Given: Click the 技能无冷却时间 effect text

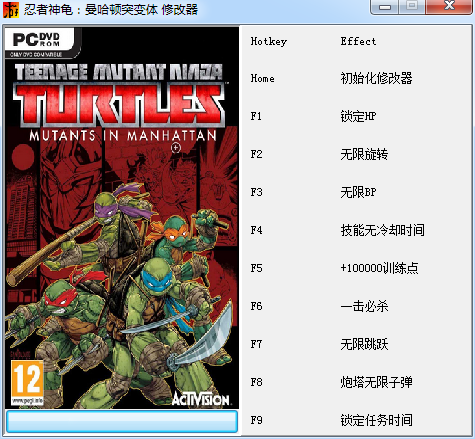Looking at the screenshot, I should tap(382, 230).
